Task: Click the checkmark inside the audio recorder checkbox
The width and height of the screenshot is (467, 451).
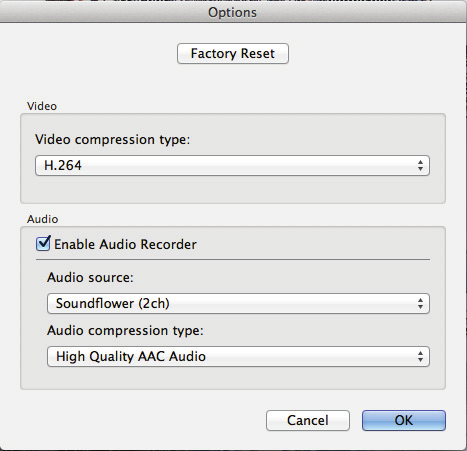Action: tap(44, 242)
